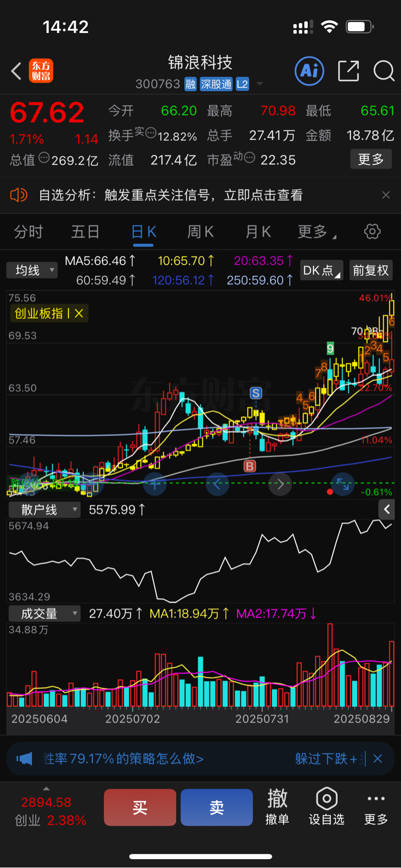Open chart settings gear
This screenshot has height=868, width=401.
coord(372,232)
